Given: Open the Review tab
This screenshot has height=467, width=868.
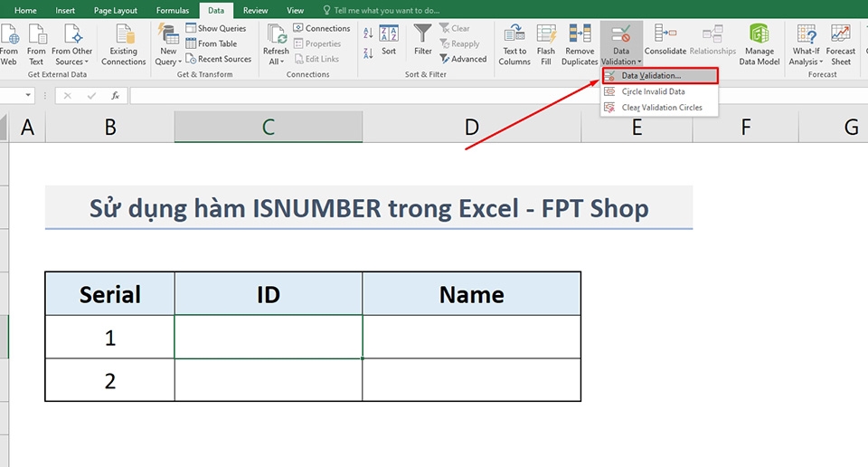Looking at the screenshot, I should click(x=255, y=11).
